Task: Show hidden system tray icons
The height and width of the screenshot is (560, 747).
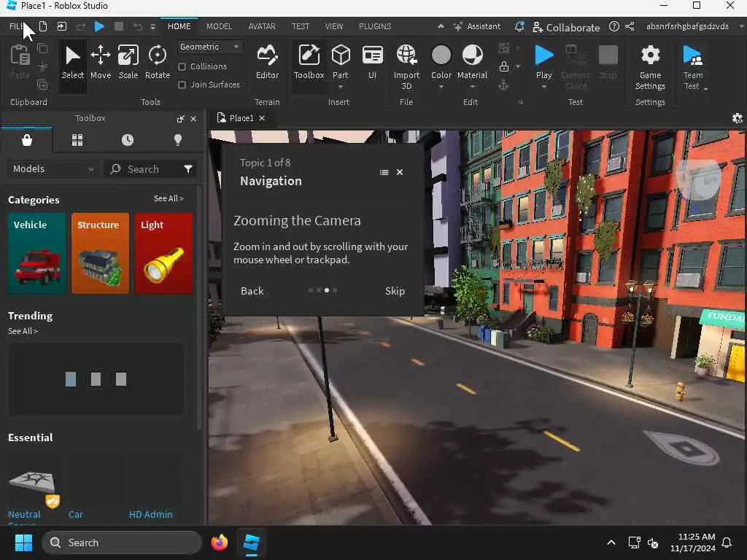Action: [611, 542]
